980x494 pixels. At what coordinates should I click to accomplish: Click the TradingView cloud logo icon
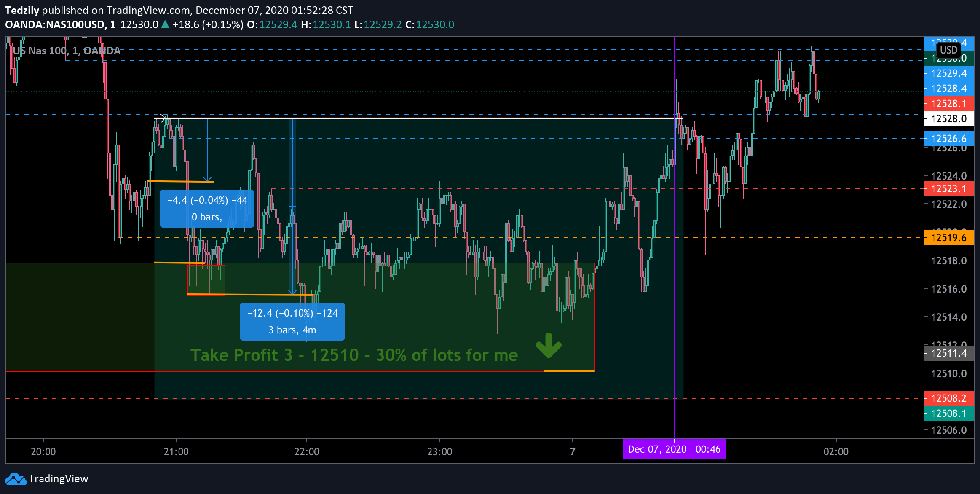point(16,479)
